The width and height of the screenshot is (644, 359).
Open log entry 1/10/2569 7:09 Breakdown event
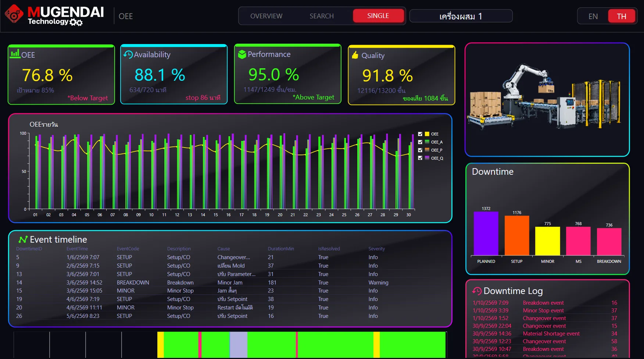click(545, 303)
